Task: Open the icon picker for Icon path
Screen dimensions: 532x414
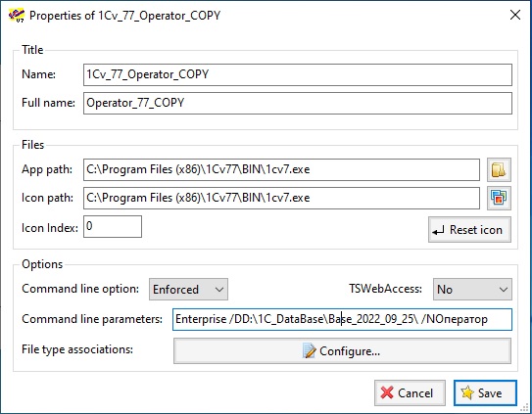Action: click(x=499, y=198)
